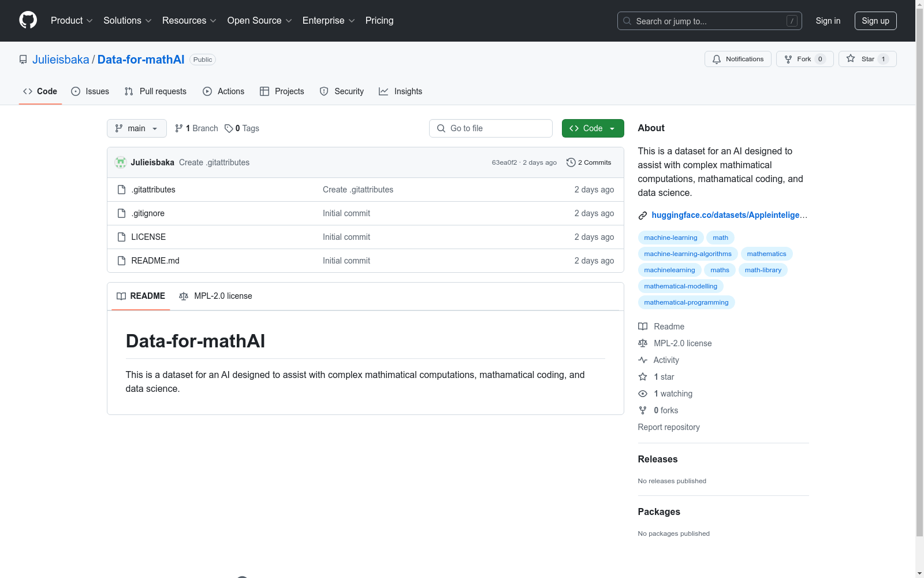Click Julieisbaka's avatar in commit row

[x=121, y=162]
